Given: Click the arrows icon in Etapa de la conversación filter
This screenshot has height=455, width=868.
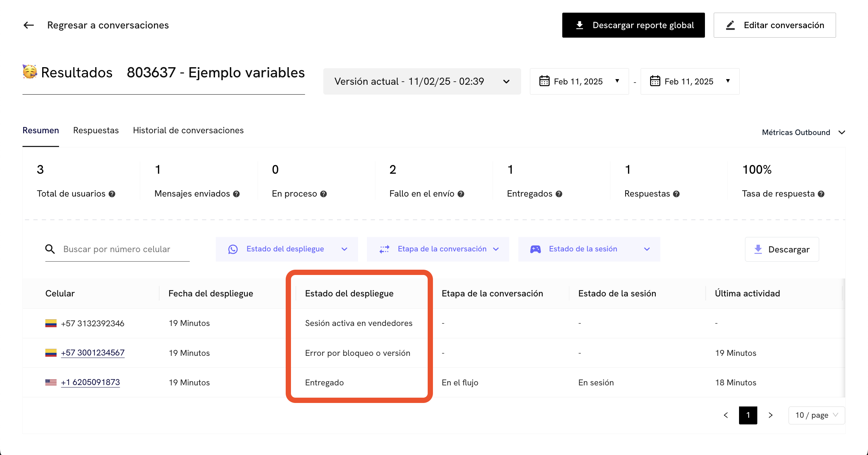Looking at the screenshot, I should [384, 249].
